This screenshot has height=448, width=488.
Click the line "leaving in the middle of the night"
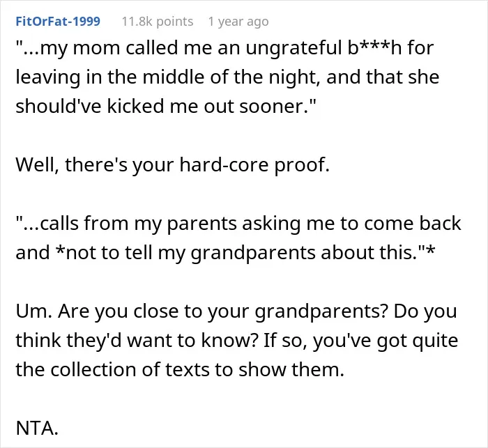click(x=227, y=77)
